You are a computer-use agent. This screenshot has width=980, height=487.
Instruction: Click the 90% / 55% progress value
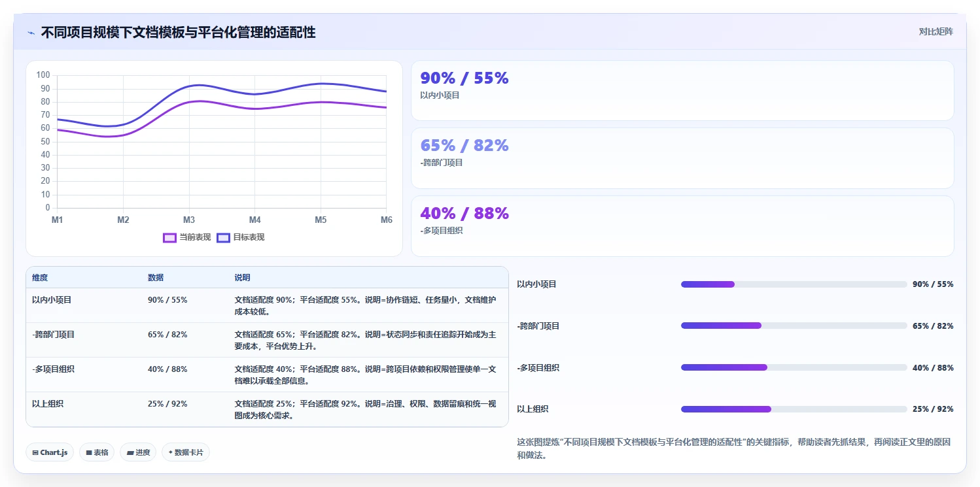coord(933,284)
